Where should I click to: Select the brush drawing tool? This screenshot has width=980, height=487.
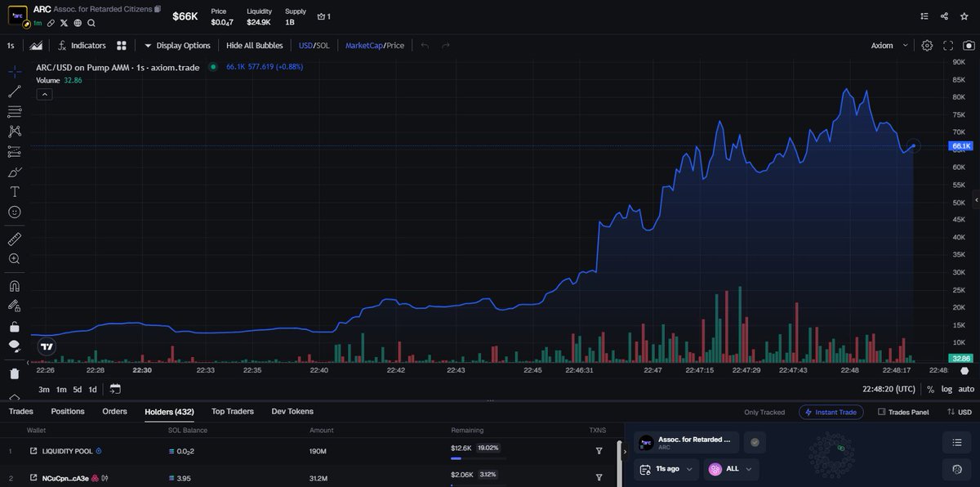pyautogui.click(x=15, y=172)
